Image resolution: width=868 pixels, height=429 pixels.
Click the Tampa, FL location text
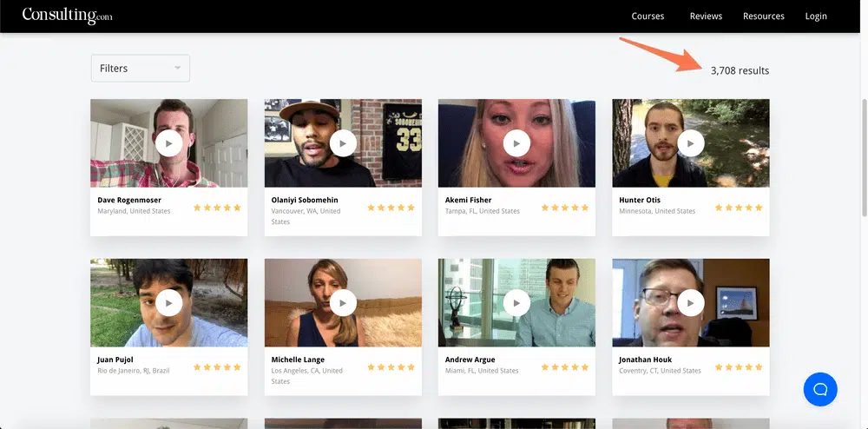pyautogui.click(x=482, y=211)
